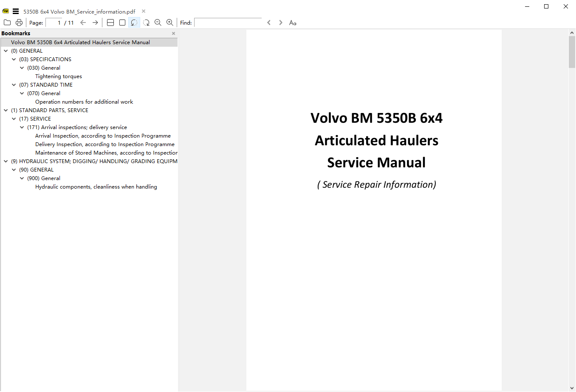Select the 5350B Volvo BM PDF tab
This screenshot has width=576, height=392.
(79, 11)
